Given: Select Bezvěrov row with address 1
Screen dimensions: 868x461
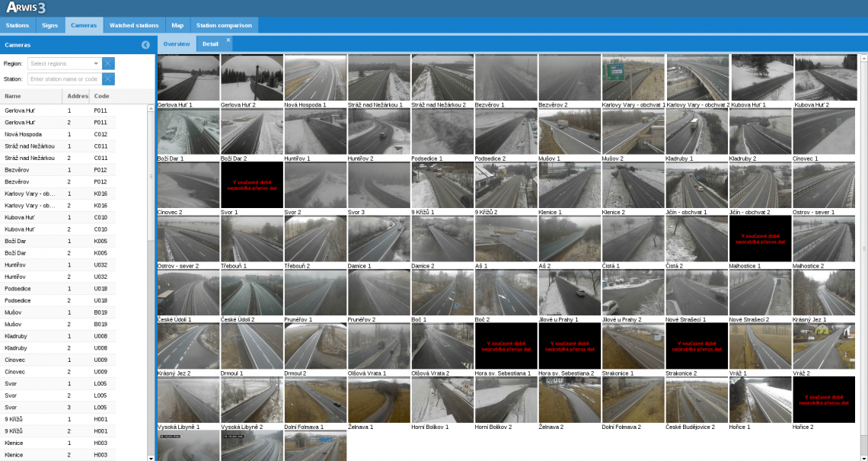Looking at the screenshot, I should tap(58, 170).
